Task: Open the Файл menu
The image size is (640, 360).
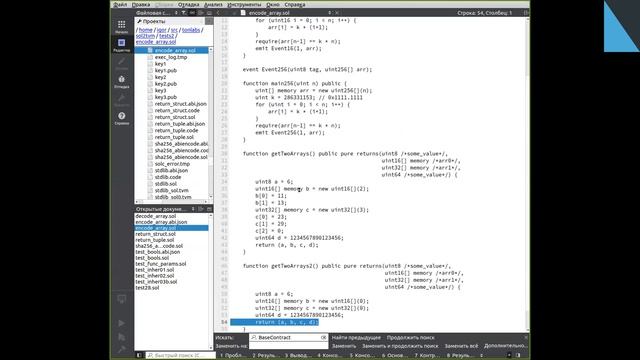Action: pos(120,4)
